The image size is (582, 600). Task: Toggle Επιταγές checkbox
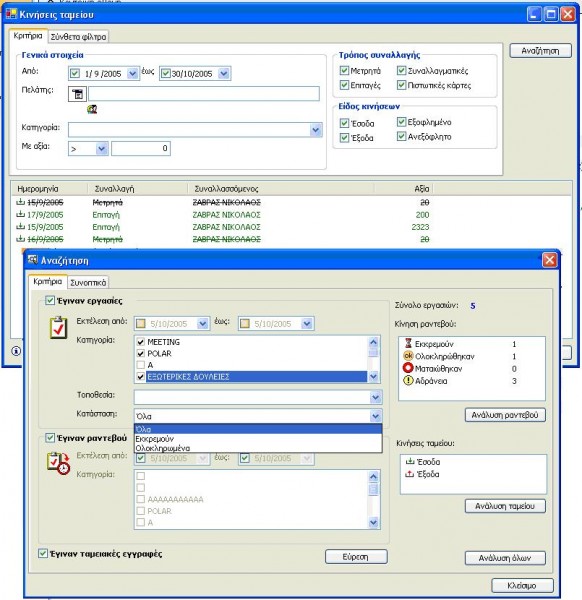click(x=344, y=85)
